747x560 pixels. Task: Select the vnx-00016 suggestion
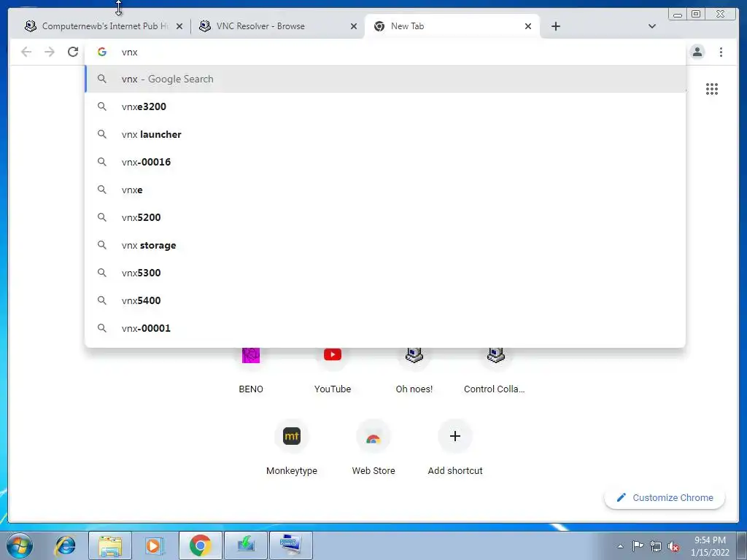pos(385,162)
